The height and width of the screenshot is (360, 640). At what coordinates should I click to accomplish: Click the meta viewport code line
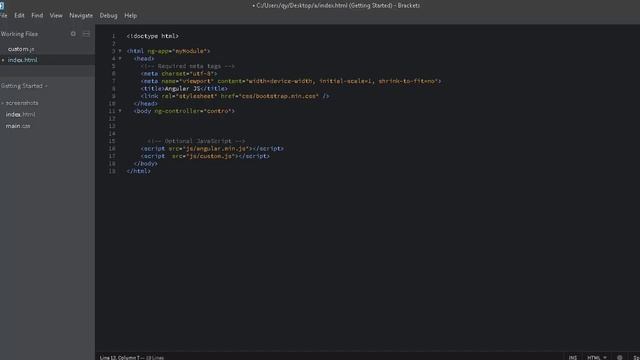click(291, 81)
